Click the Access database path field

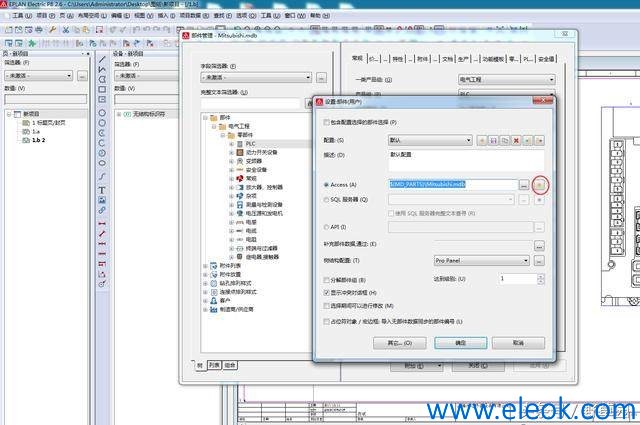(453, 185)
